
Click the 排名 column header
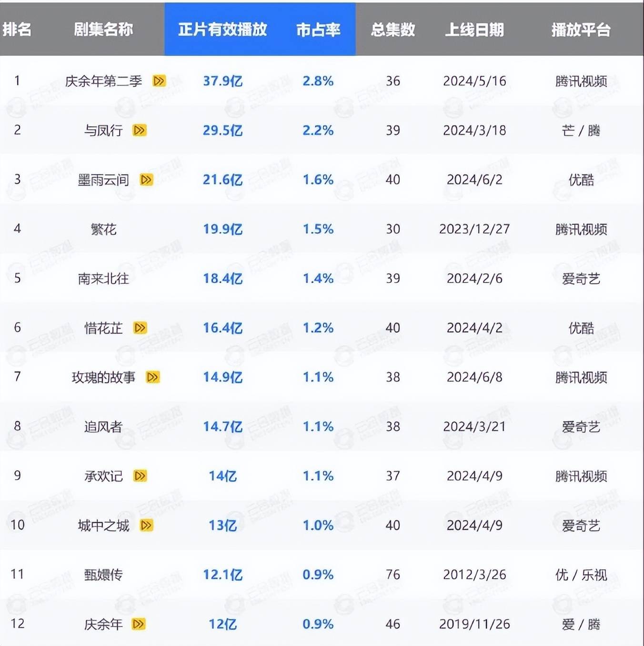pyautogui.click(x=17, y=30)
